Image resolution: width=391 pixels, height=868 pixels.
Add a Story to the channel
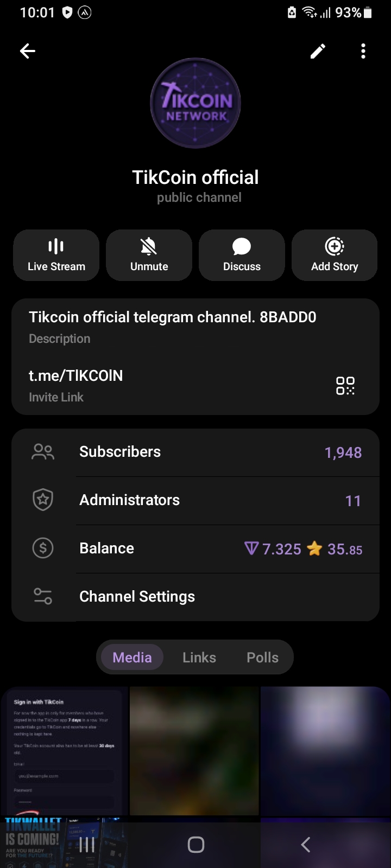(335, 255)
